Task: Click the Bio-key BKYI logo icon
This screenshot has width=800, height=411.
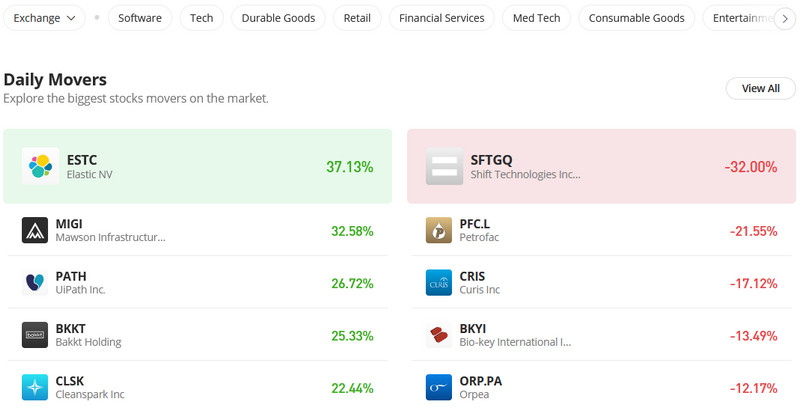Action: coord(439,335)
